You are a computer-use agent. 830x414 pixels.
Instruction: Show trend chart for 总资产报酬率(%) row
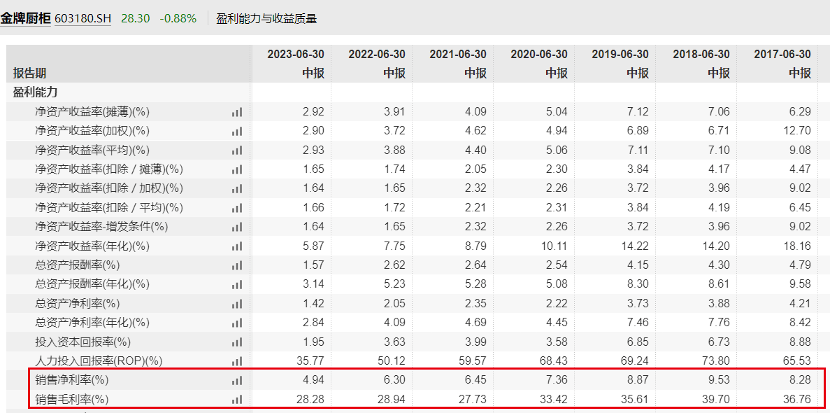click(237, 265)
